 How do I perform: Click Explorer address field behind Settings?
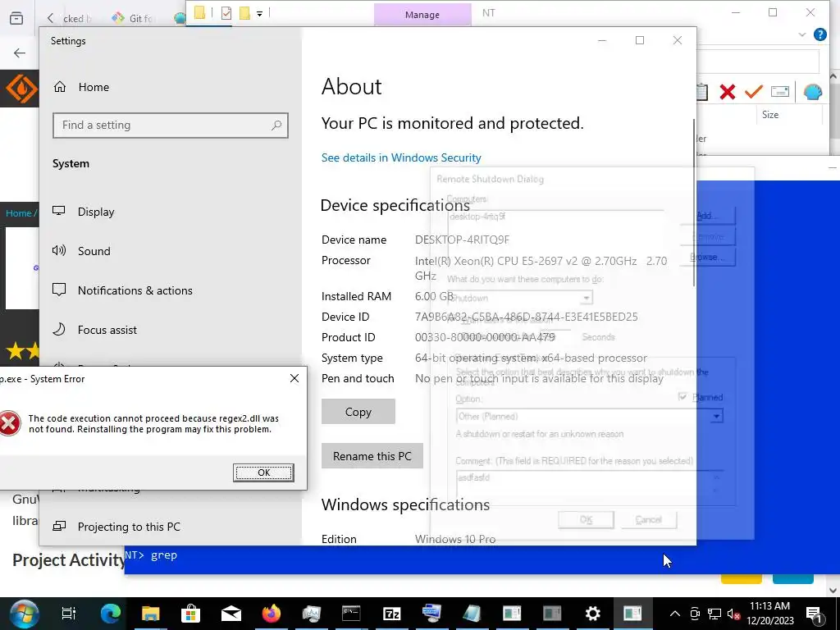point(757,61)
